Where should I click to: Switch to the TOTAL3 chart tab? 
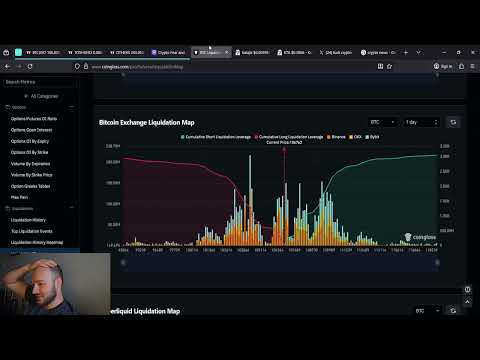tap(85, 52)
